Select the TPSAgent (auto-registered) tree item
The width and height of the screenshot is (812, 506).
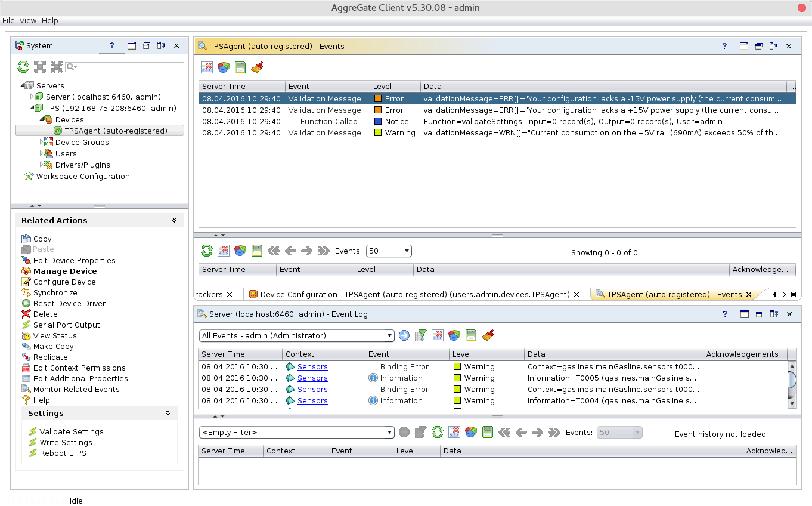pyautogui.click(x=100, y=131)
